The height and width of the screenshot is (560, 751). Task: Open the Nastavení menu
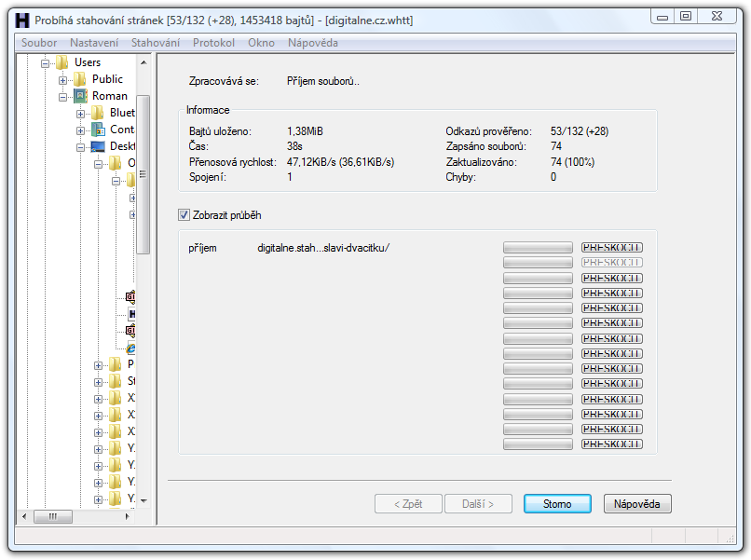(94, 43)
